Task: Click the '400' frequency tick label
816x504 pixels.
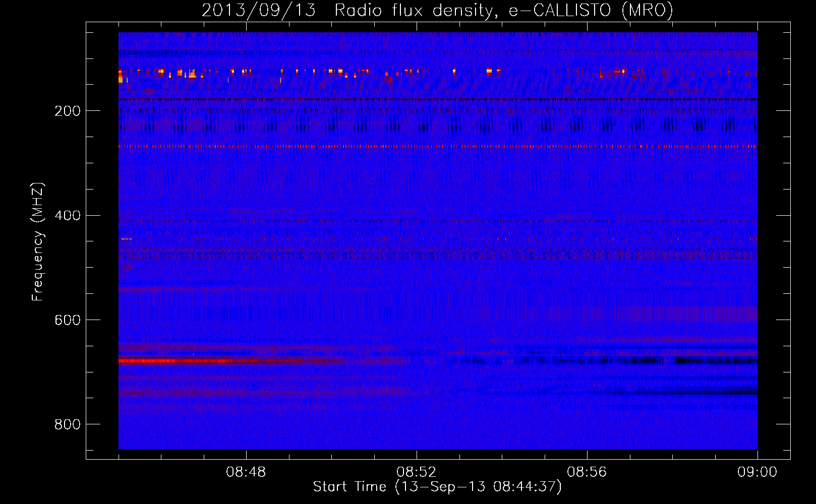Action: tap(68, 216)
